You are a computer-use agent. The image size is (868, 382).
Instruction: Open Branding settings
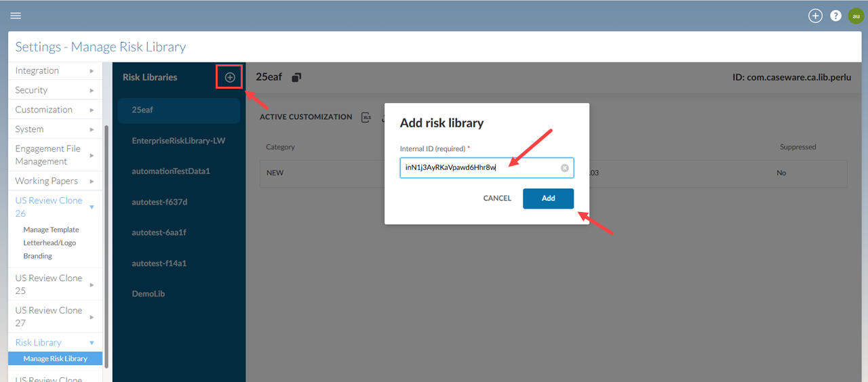click(x=37, y=256)
